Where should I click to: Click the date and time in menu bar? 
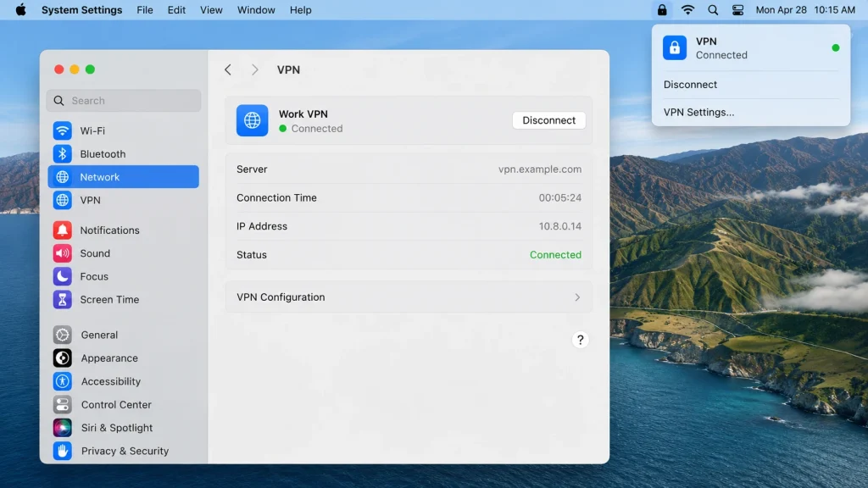805,10
